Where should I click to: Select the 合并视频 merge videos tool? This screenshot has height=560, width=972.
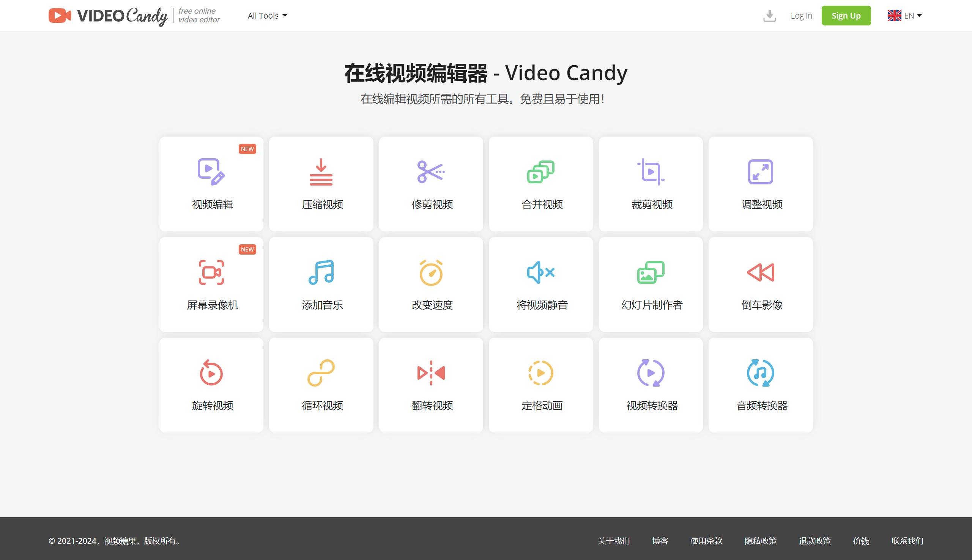click(541, 184)
